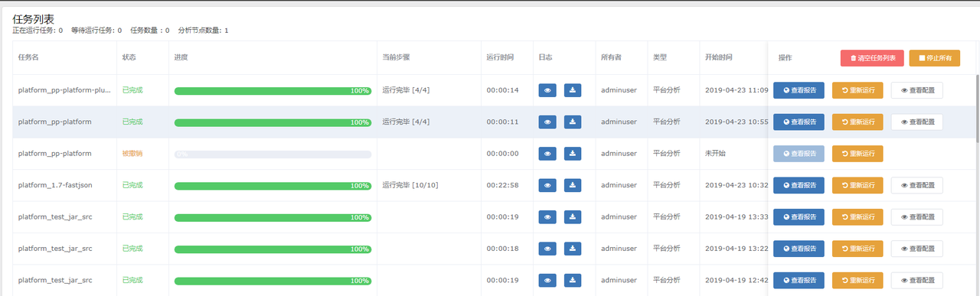Click the 类型 column header
The image size is (980, 296).
pos(660,58)
